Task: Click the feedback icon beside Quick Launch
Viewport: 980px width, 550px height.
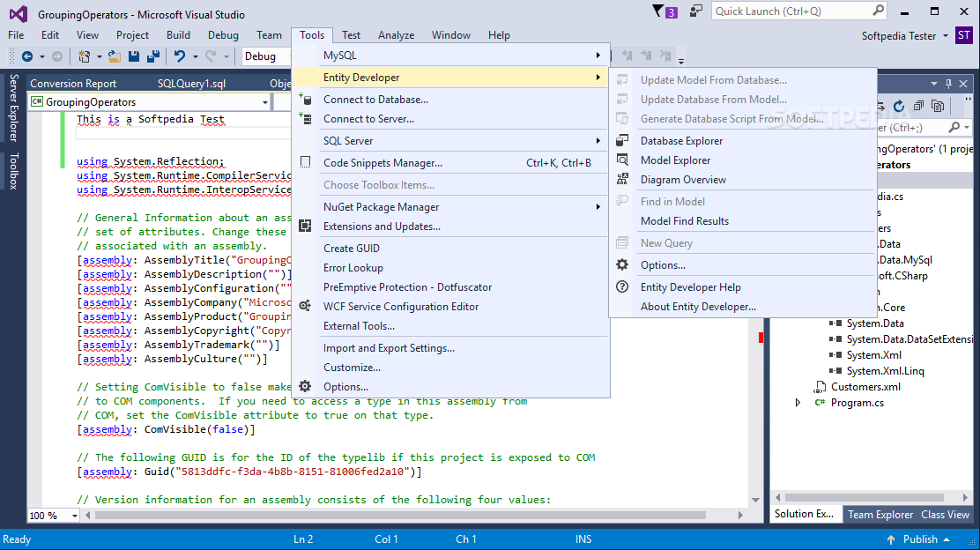Action: [695, 11]
